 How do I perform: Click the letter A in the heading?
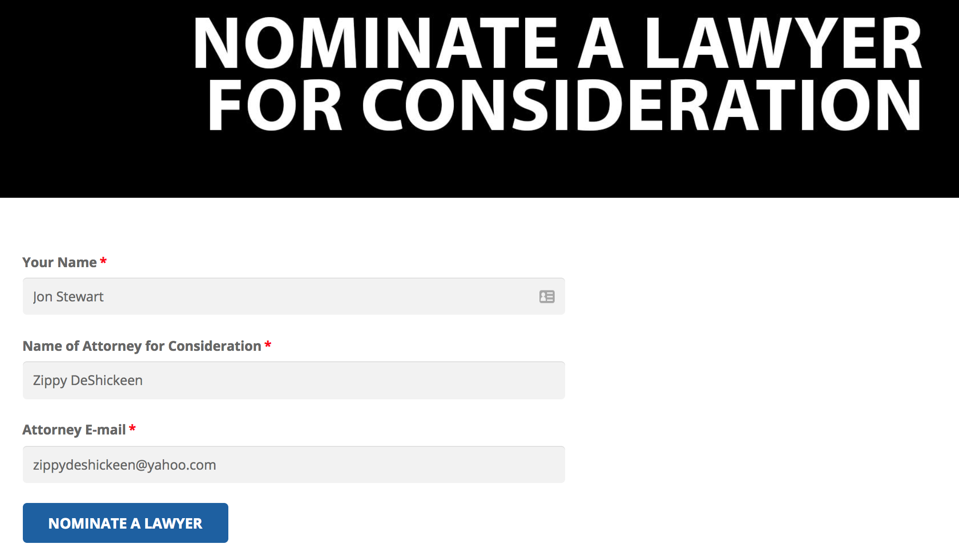coord(601,44)
